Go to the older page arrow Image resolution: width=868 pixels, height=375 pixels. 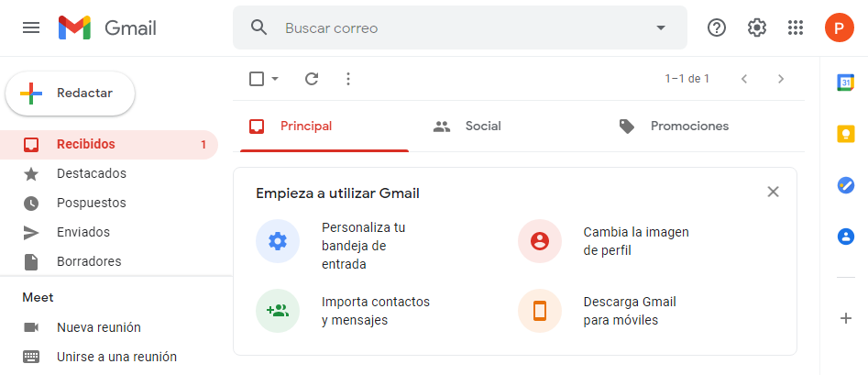point(781,79)
